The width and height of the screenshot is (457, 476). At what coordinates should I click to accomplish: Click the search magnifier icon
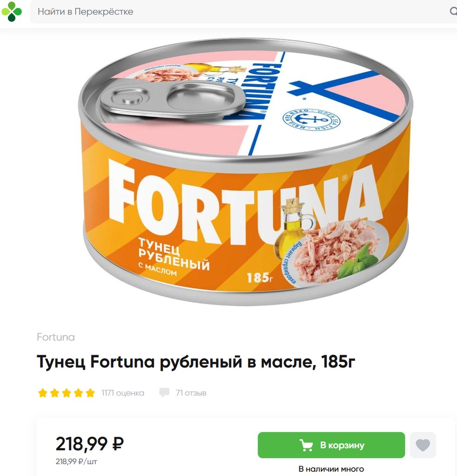[x=453, y=11]
